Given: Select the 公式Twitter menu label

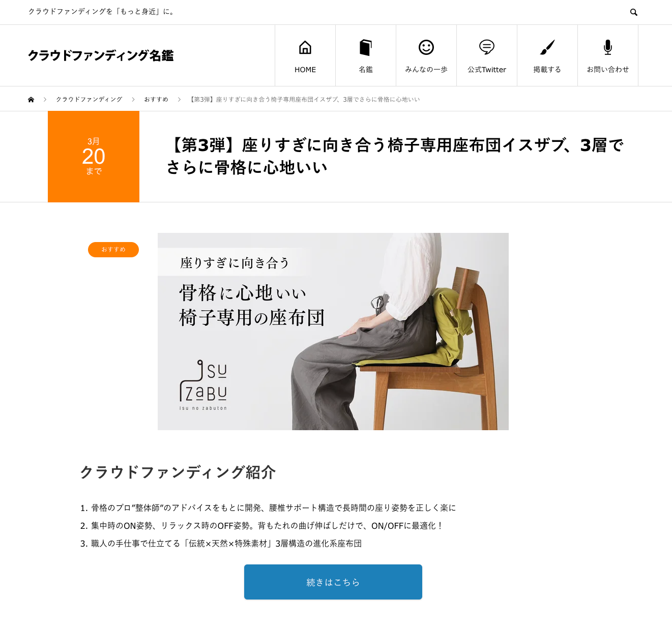Looking at the screenshot, I should click(x=487, y=70).
